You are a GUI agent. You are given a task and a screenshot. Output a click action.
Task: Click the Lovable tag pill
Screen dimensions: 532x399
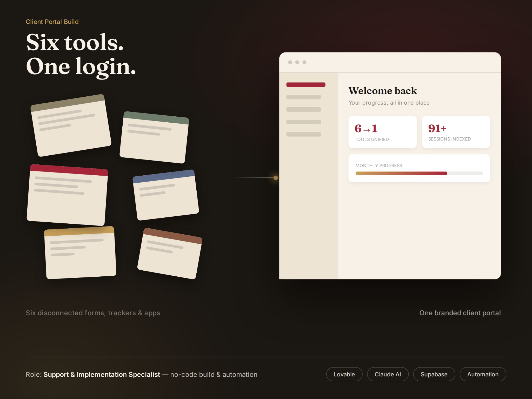[x=344, y=374]
